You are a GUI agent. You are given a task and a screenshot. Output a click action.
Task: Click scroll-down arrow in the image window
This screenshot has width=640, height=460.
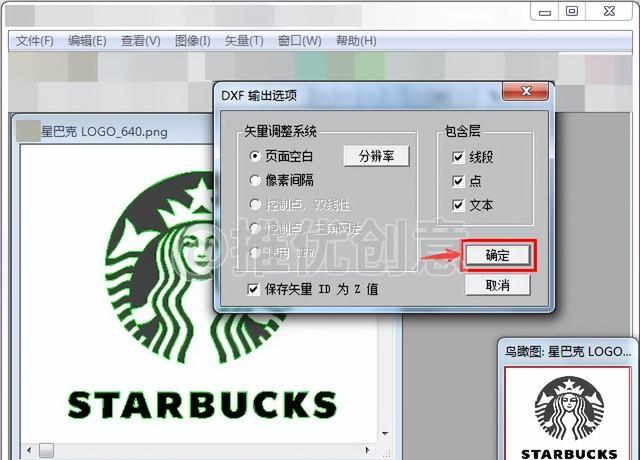(x=385, y=433)
